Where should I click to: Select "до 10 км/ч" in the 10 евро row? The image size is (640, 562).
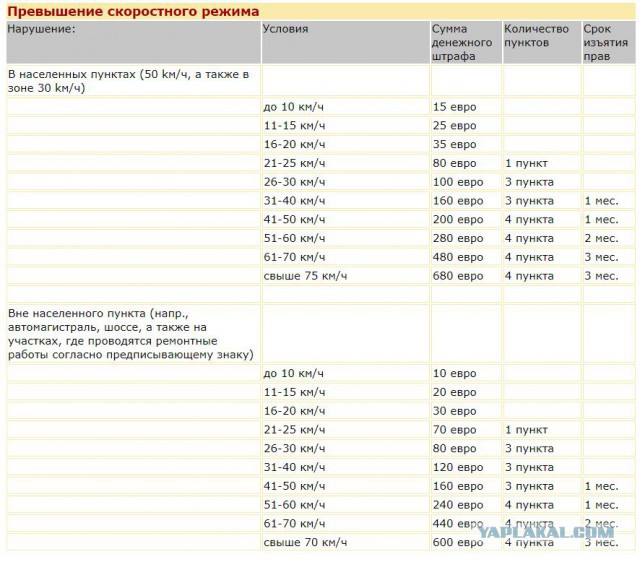(x=293, y=373)
